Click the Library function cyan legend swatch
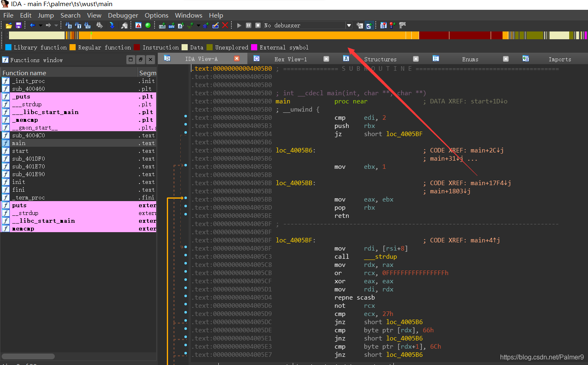This screenshot has height=365, width=588. [8, 47]
